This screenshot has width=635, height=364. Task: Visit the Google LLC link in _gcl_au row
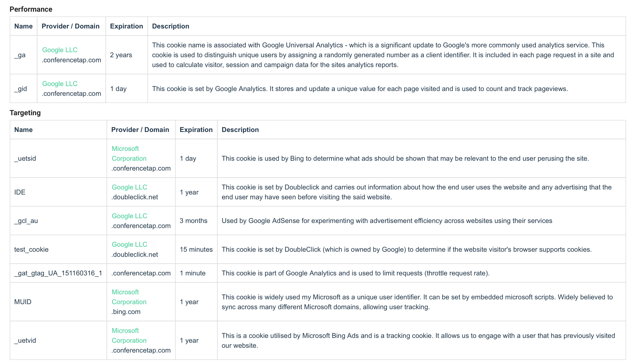tap(129, 216)
